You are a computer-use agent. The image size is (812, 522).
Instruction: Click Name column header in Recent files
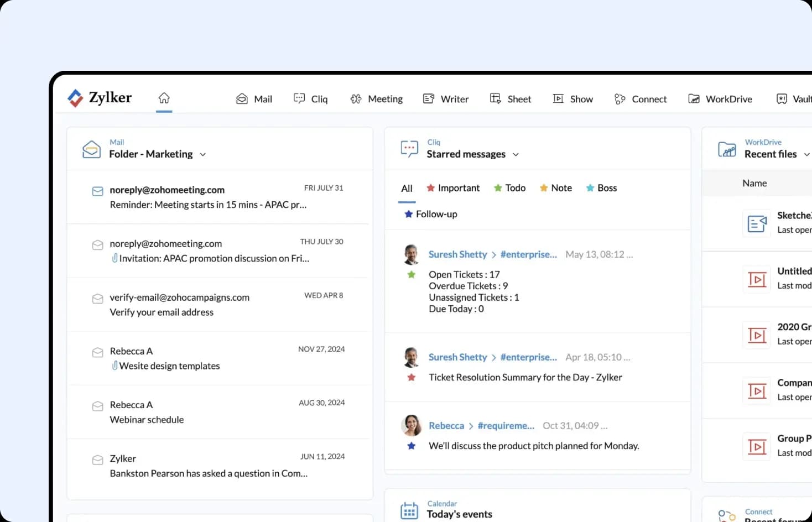click(x=754, y=183)
